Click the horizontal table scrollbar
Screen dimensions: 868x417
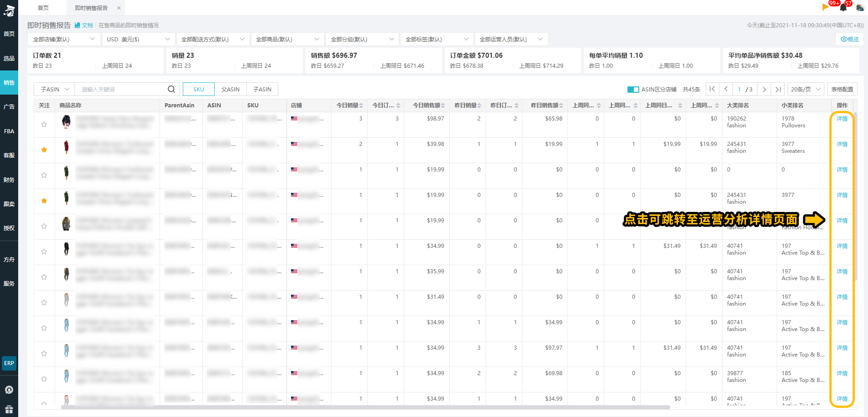pyautogui.click(x=366, y=407)
